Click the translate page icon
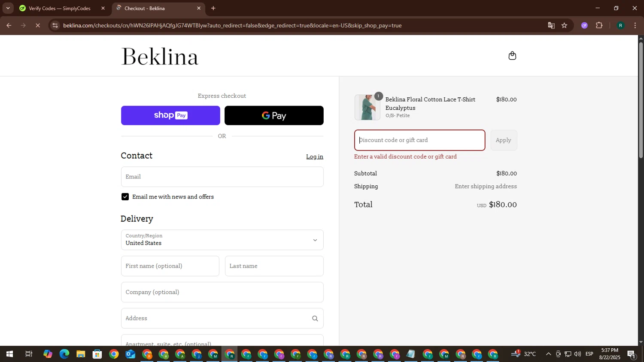 coord(551,25)
